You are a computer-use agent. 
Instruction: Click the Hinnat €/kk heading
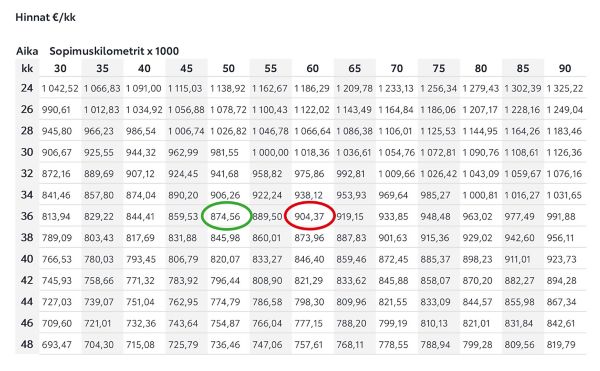point(46,17)
